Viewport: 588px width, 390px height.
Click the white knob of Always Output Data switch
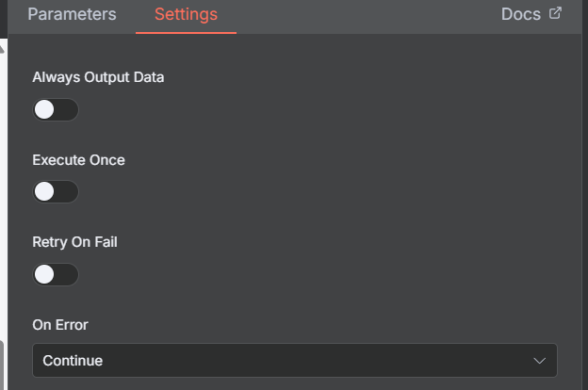coord(44,109)
